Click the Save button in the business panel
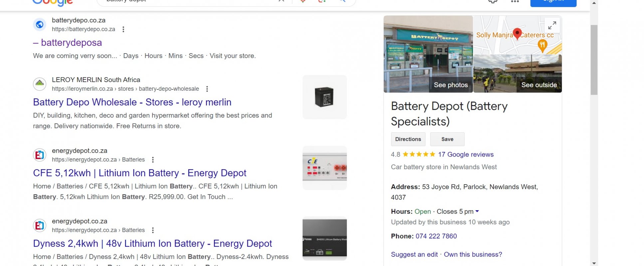Viewport: 644px width, 266px height. [447, 139]
